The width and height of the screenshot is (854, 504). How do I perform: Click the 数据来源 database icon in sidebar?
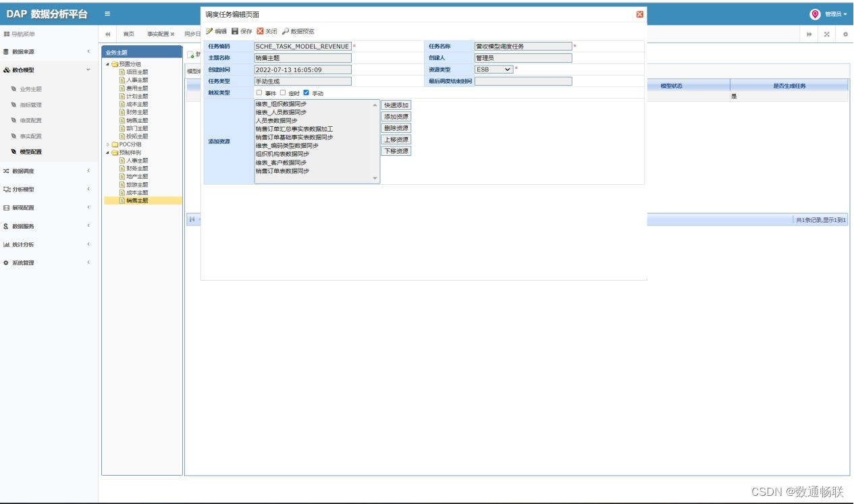(x=6, y=51)
